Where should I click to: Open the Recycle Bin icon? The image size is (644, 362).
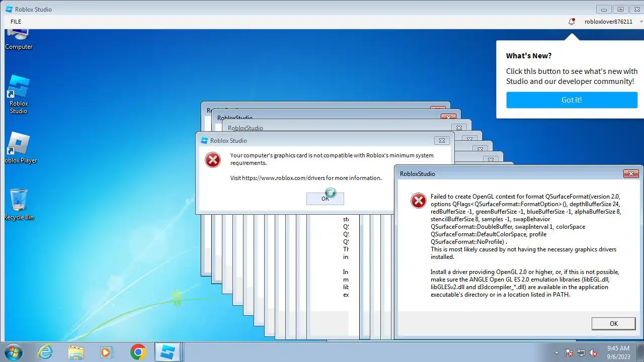[x=19, y=205]
